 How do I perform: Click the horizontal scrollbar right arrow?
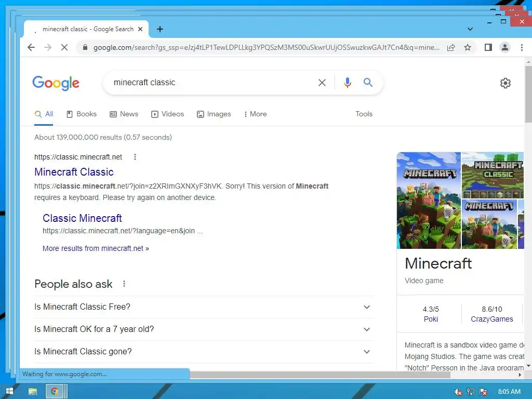tap(520, 375)
